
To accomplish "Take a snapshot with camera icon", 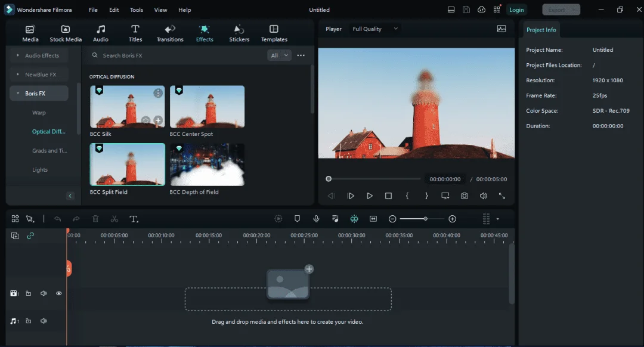I will click(x=464, y=196).
